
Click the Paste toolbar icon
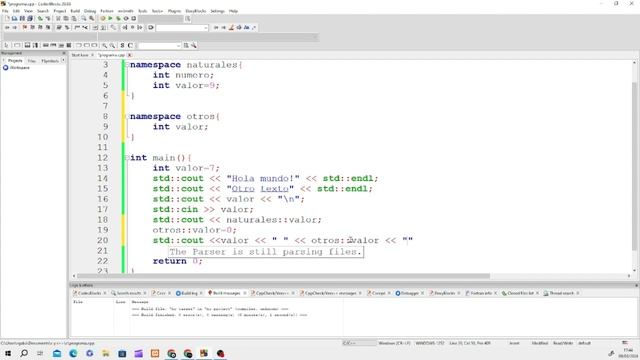pos(74,18)
